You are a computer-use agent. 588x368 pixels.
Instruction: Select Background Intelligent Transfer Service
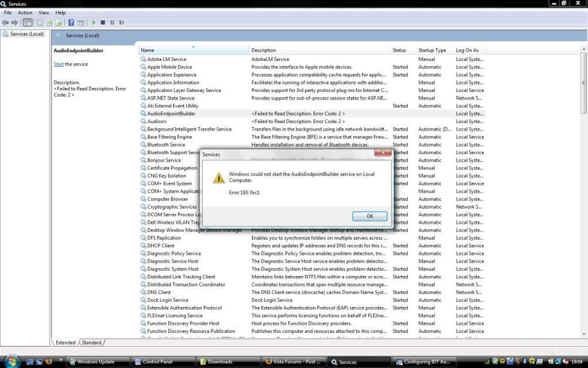click(x=189, y=129)
